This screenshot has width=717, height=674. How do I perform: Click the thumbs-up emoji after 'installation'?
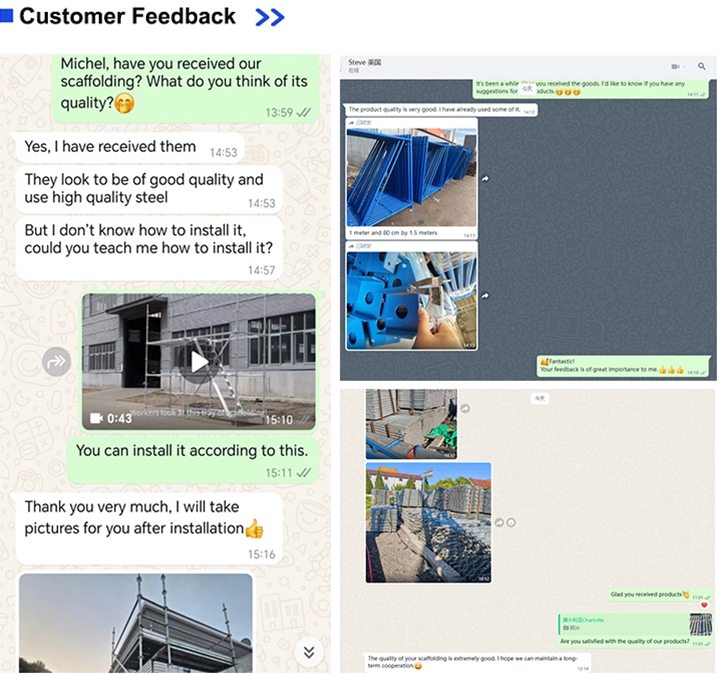(254, 529)
